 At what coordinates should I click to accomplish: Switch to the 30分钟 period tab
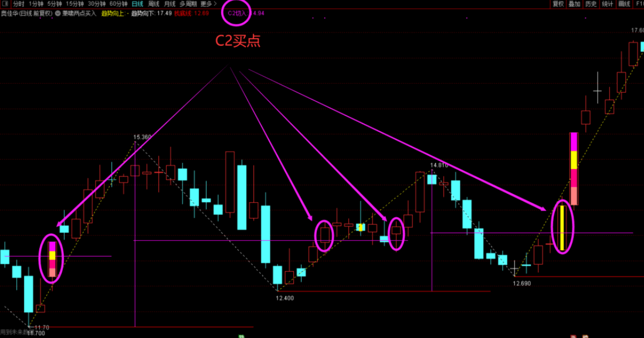click(x=97, y=4)
